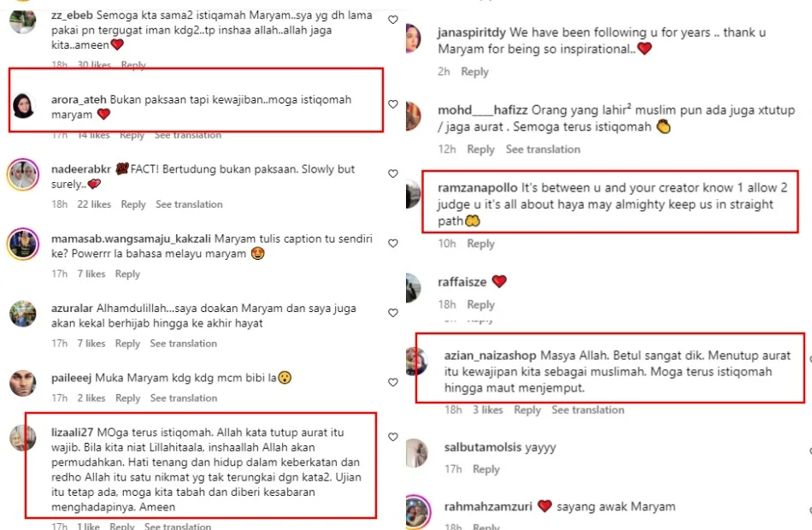
Task: Tap heart icon next to azuralar's comment
Action: pos(393,313)
